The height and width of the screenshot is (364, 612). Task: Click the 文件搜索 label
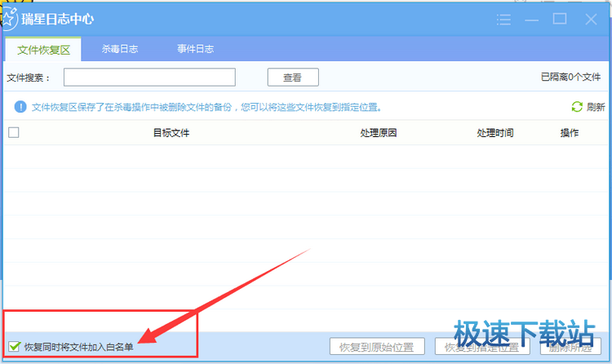pos(29,78)
